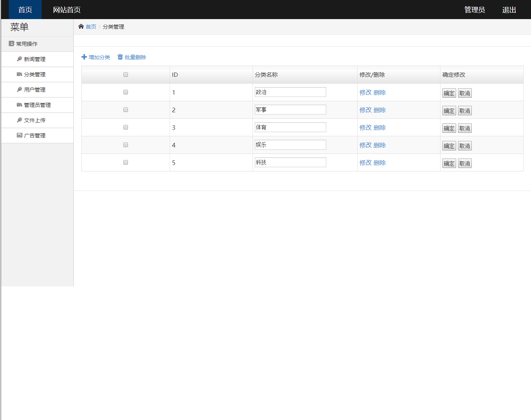531x420 pixels.
Task: Select the 首页 tab in top bar
Action: pyautogui.click(x=25, y=10)
